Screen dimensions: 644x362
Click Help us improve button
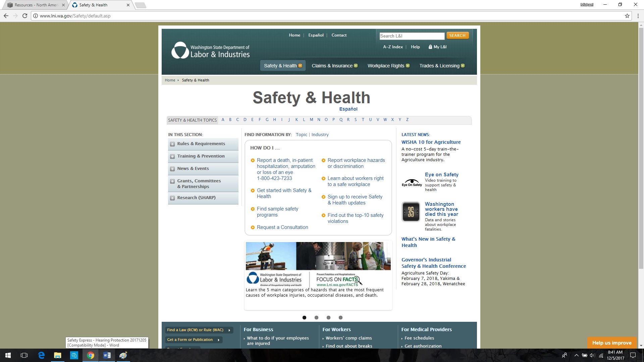(x=612, y=343)
